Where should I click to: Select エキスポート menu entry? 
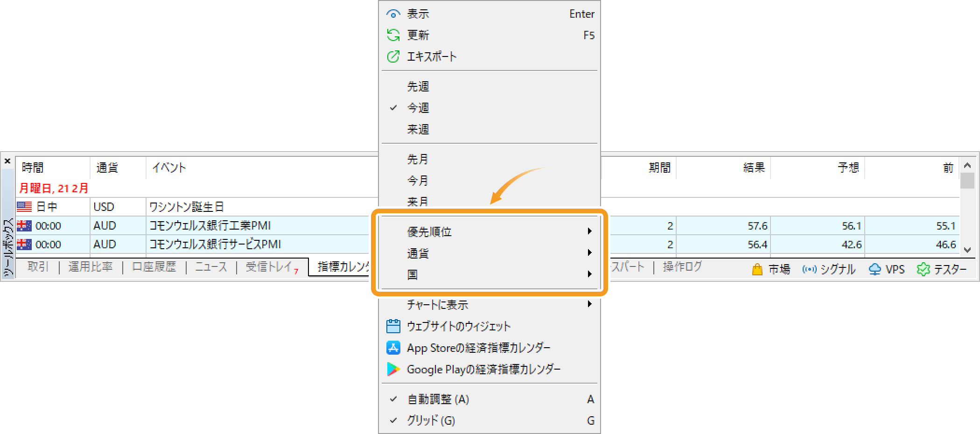(x=489, y=56)
